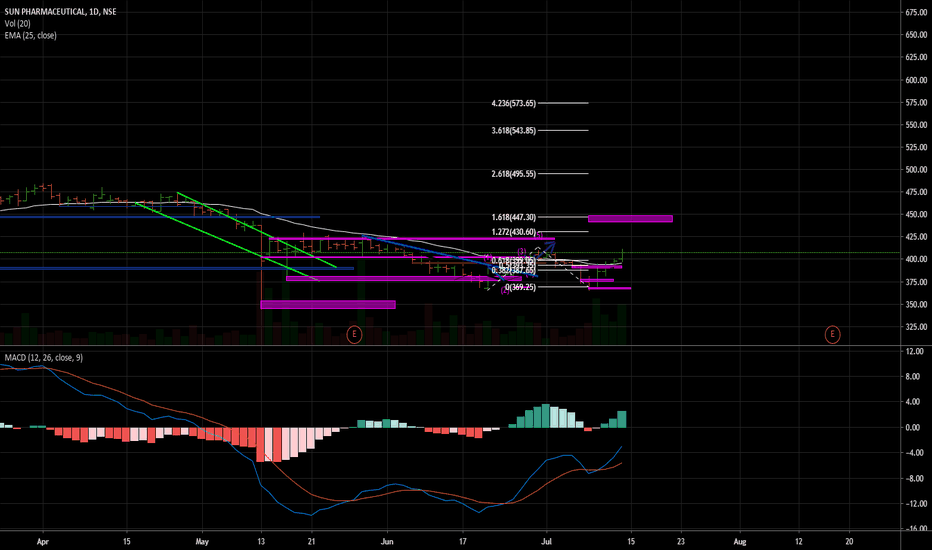Click the 1.618(447.30) Fibonacci level label
The image size is (932, 550).
(514, 218)
